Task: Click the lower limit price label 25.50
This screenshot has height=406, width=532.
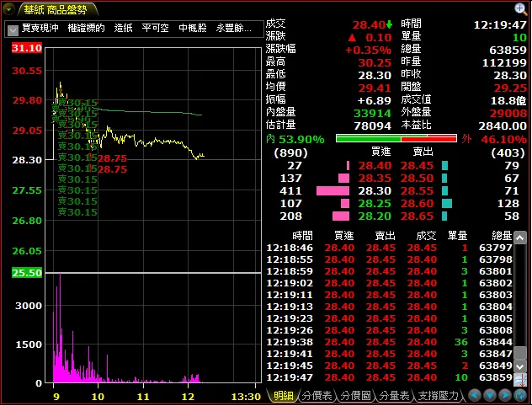Action: tap(27, 273)
